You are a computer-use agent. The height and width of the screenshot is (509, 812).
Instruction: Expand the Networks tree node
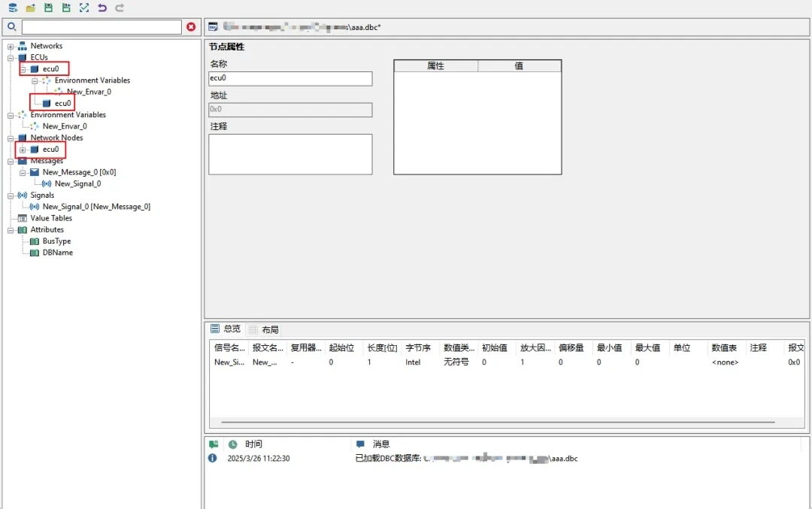point(11,47)
